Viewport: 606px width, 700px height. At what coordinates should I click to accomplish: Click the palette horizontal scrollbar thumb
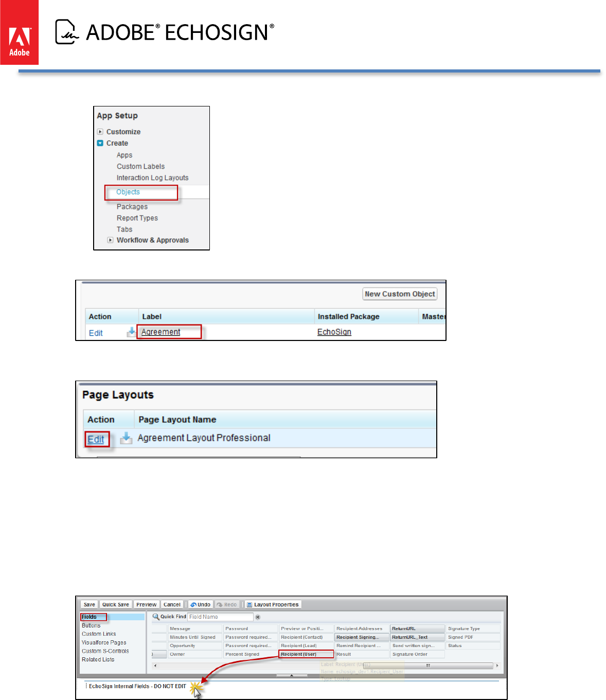point(428,666)
